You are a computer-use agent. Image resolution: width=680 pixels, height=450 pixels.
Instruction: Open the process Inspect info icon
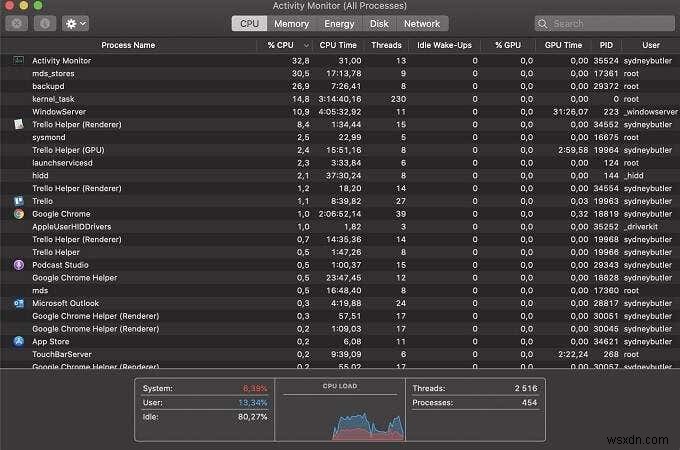pyautogui.click(x=45, y=23)
